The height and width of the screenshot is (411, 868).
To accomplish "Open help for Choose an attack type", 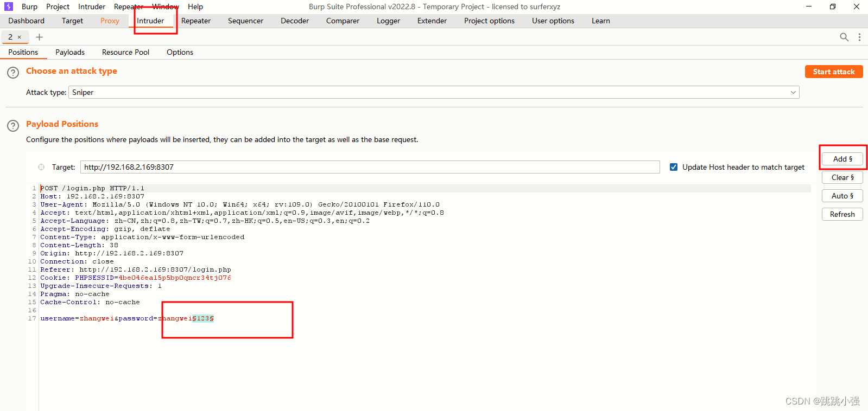I will tap(13, 73).
